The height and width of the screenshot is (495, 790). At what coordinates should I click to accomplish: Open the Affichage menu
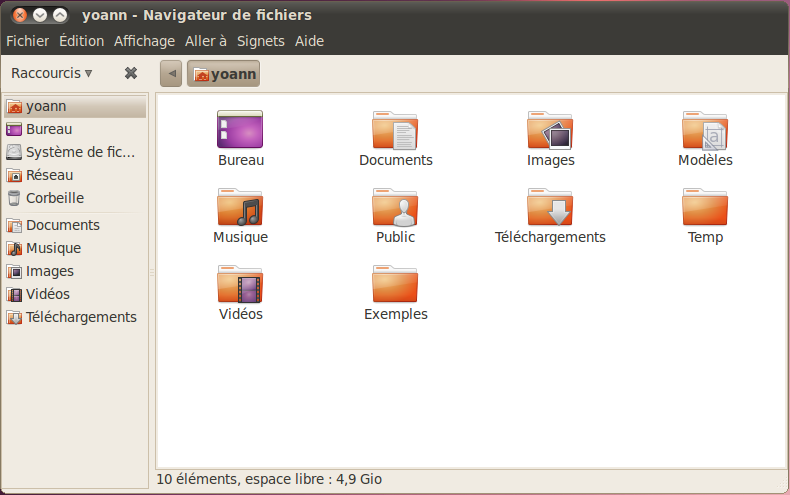coord(144,41)
